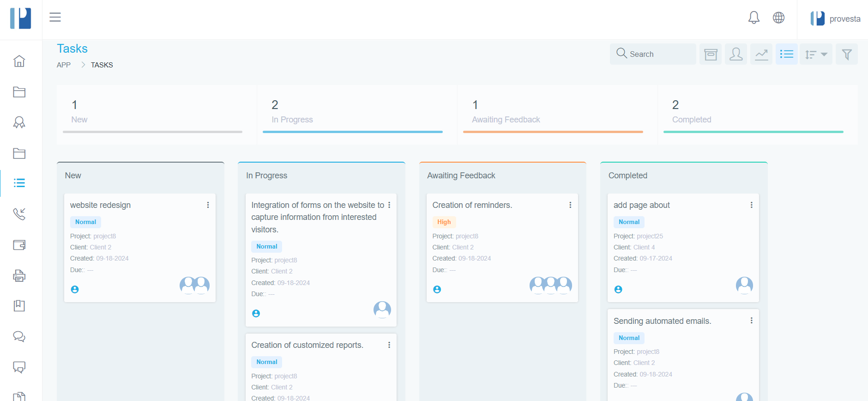Click the globe language icon

(x=778, y=18)
